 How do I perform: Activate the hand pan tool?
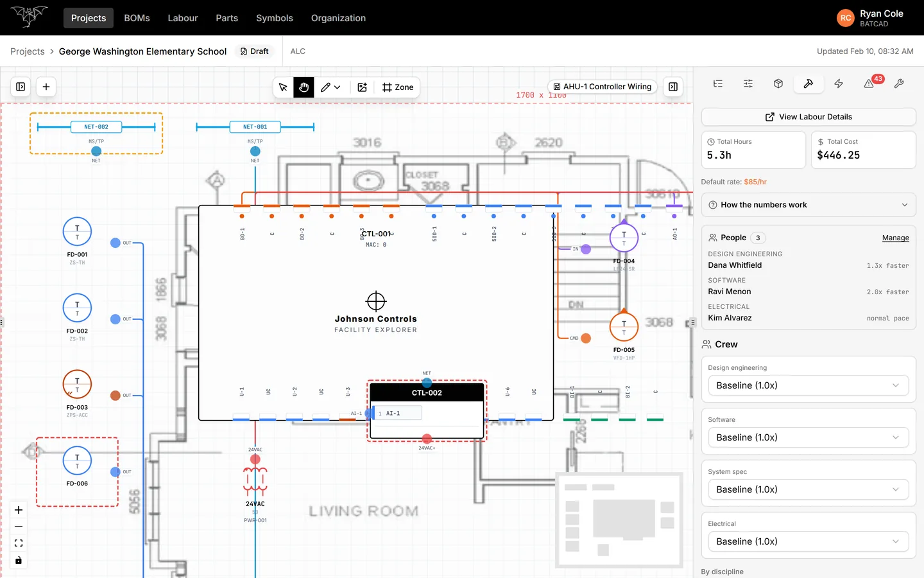tap(304, 87)
